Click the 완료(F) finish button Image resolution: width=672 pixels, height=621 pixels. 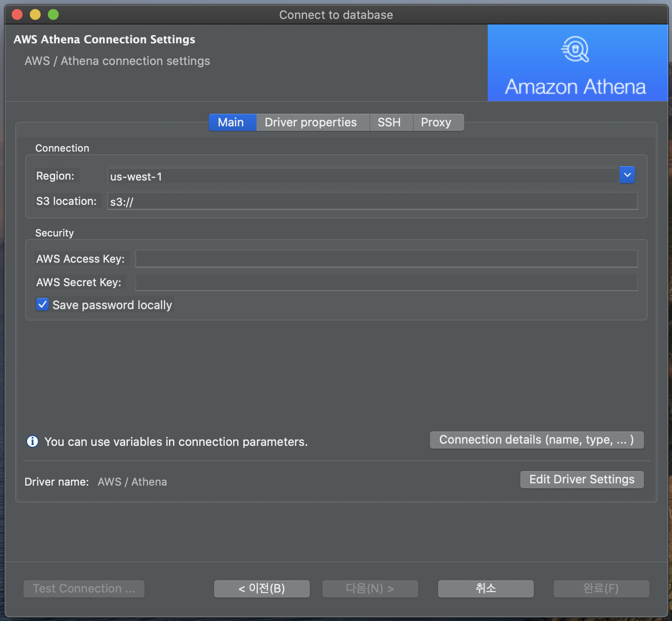click(x=602, y=589)
